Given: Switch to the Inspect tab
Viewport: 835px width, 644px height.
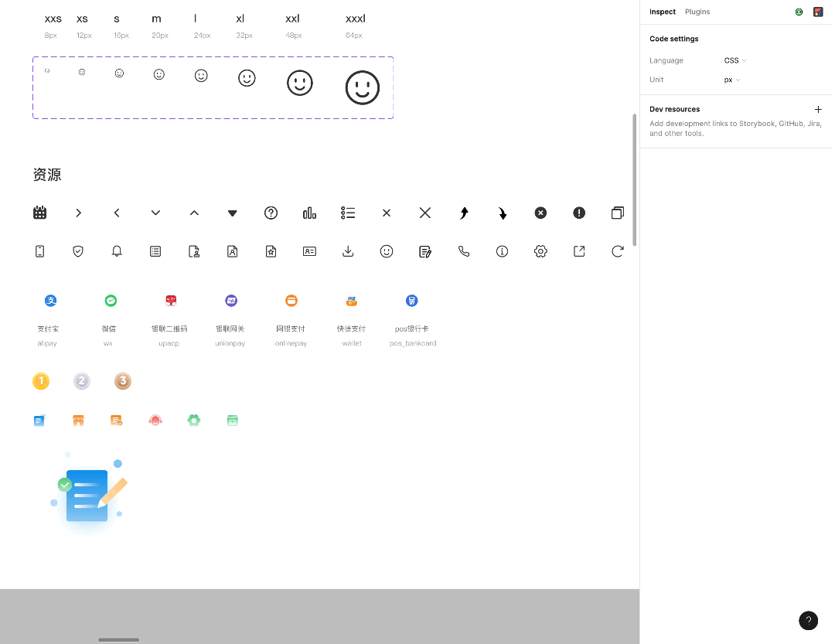Looking at the screenshot, I should 663,12.
